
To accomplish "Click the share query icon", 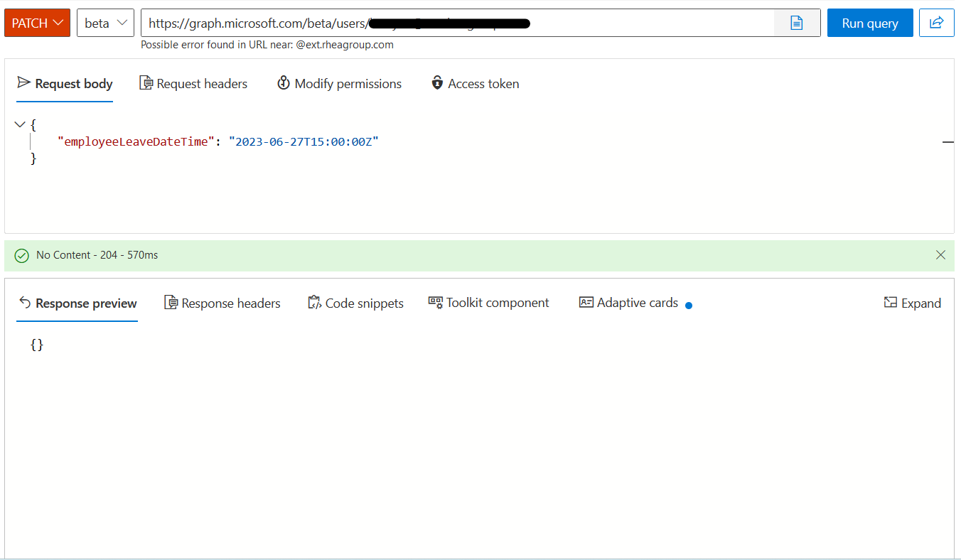I will [x=936, y=23].
